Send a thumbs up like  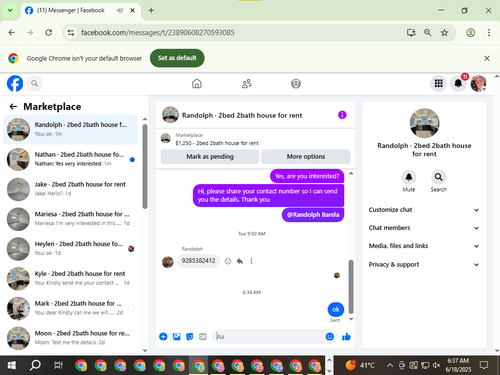(x=346, y=337)
